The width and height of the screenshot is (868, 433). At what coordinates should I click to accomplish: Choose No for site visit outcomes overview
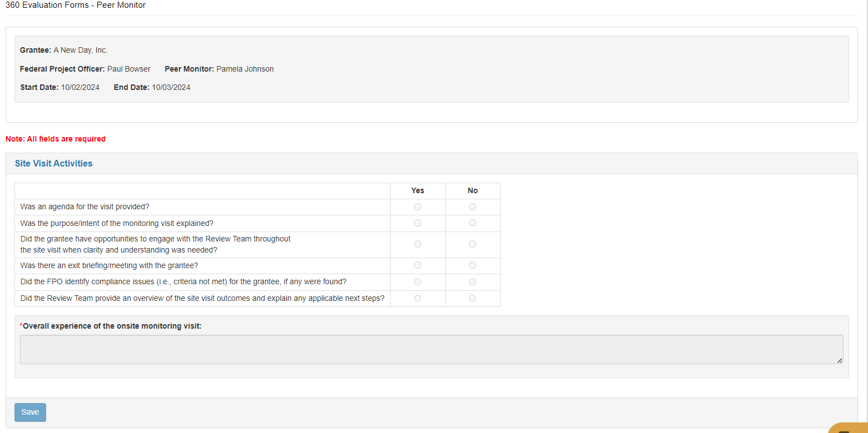tap(472, 298)
